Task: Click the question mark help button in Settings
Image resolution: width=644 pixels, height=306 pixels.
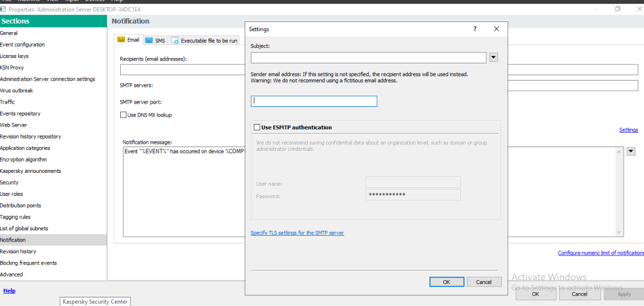Action: (474, 29)
